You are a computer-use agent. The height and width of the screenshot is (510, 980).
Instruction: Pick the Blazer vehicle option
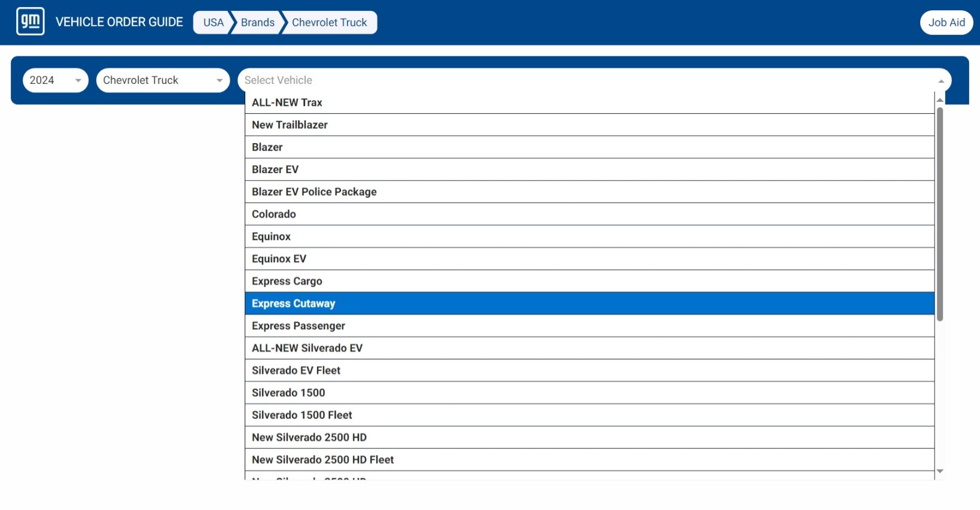tap(589, 147)
